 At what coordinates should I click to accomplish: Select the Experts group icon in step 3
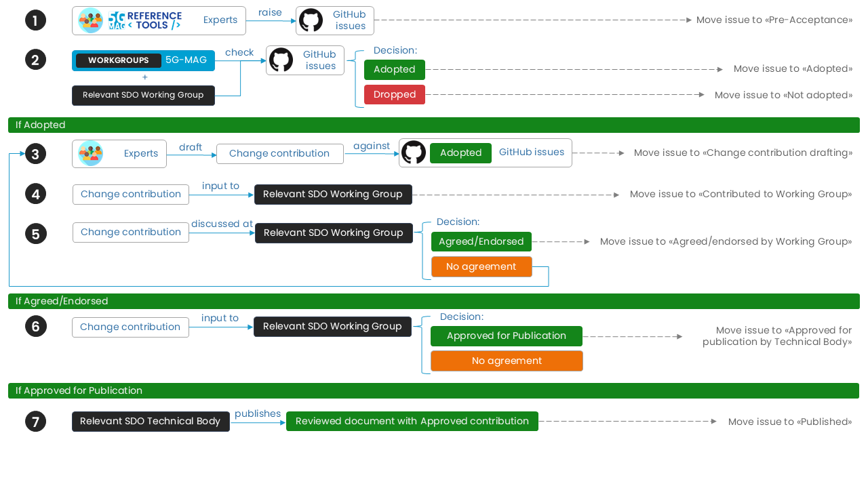[90, 154]
